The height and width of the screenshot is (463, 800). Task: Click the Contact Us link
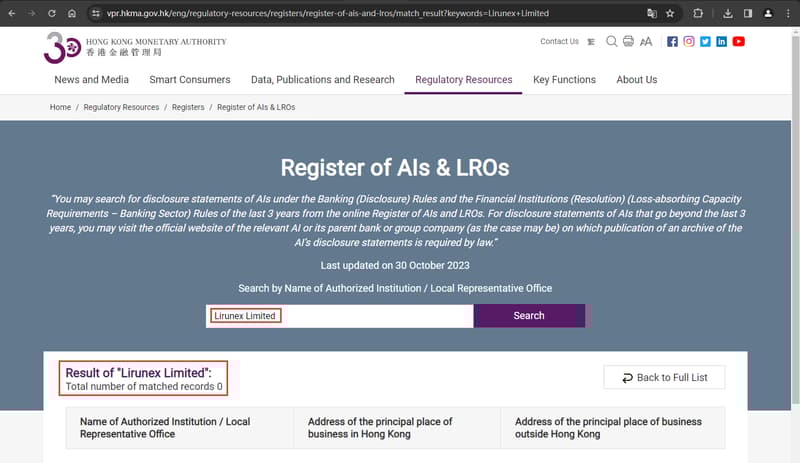point(559,41)
